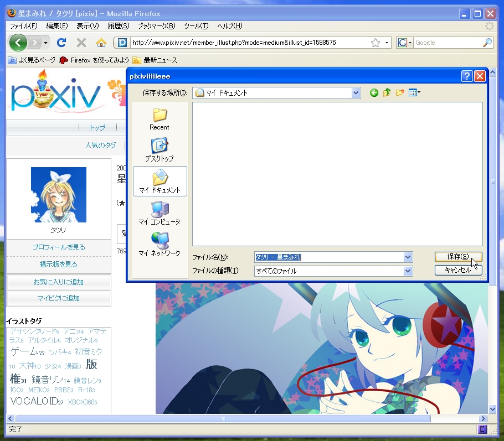
Task: Click プロフィールを見る link
Action: click(x=59, y=247)
